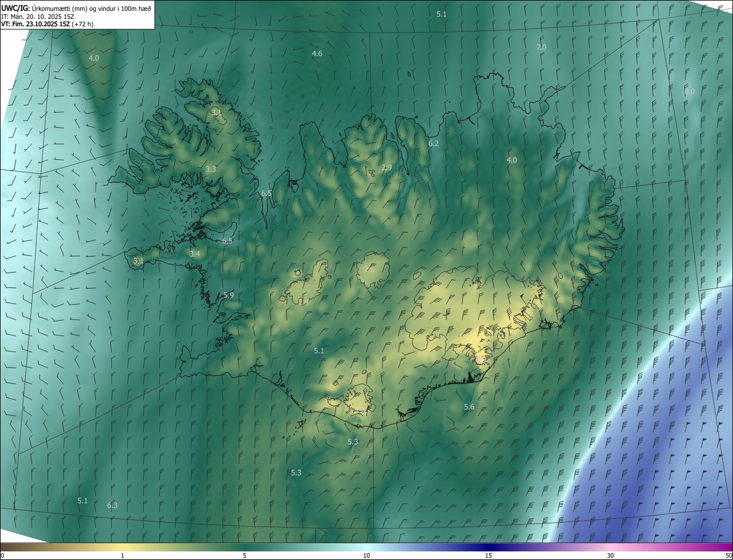Click the 8.0 value on the map
Image resolution: width=733 pixels, height=560 pixels.
[x=689, y=91]
